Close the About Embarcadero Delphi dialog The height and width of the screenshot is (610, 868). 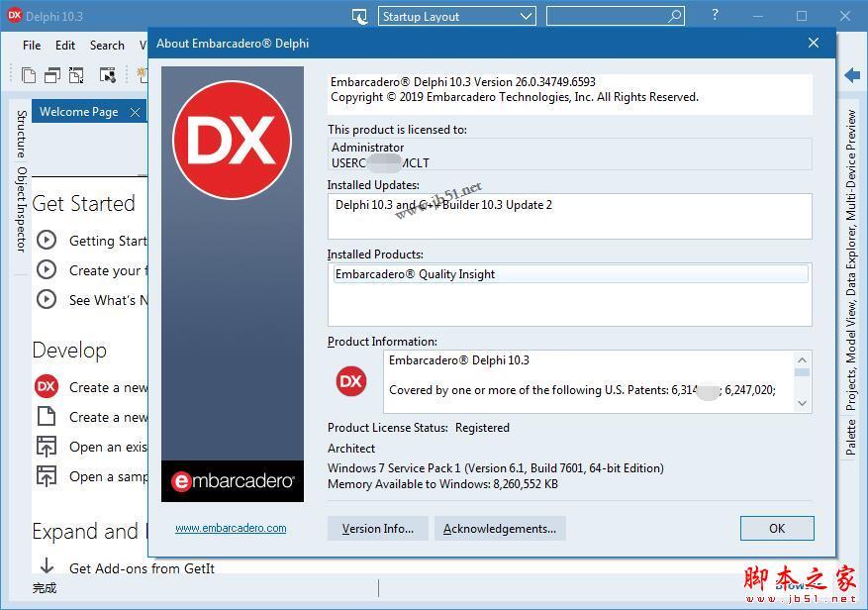pyautogui.click(x=814, y=43)
